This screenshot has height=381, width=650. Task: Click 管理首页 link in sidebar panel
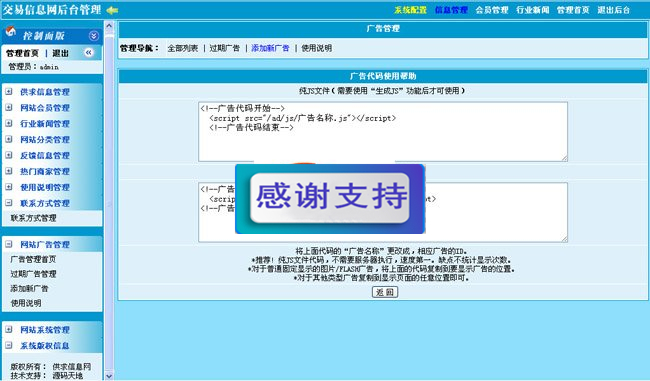[x=22, y=53]
